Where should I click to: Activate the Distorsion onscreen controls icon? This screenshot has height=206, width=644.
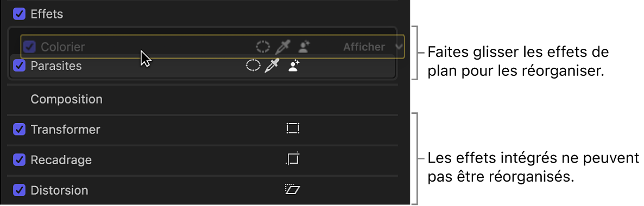293,189
